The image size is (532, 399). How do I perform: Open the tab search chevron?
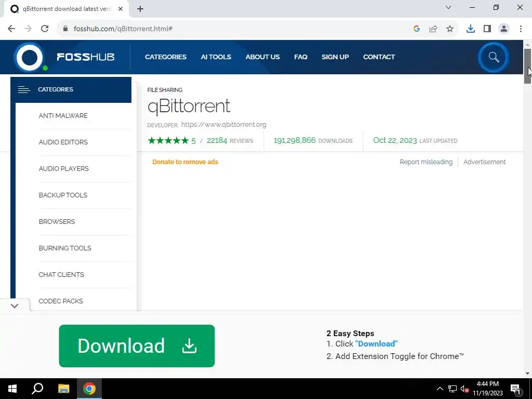(448, 7)
